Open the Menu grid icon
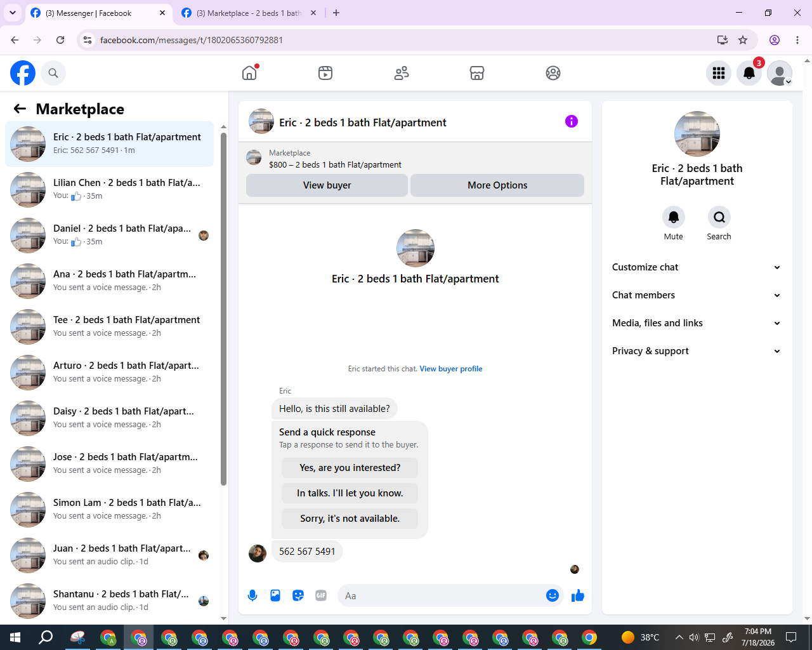The image size is (812, 650). pyautogui.click(x=719, y=73)
